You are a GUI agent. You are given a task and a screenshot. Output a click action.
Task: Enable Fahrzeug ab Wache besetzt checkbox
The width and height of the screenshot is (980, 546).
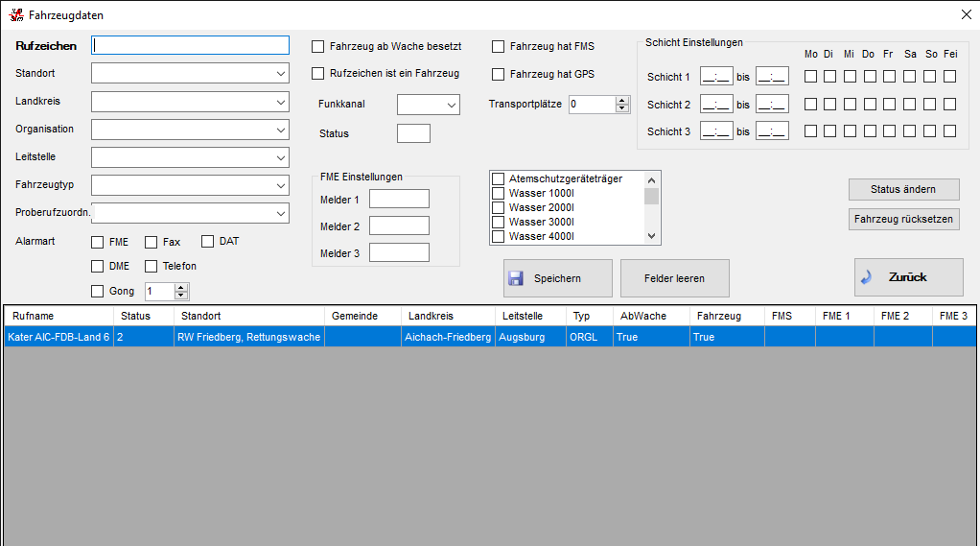coord(318,46)
